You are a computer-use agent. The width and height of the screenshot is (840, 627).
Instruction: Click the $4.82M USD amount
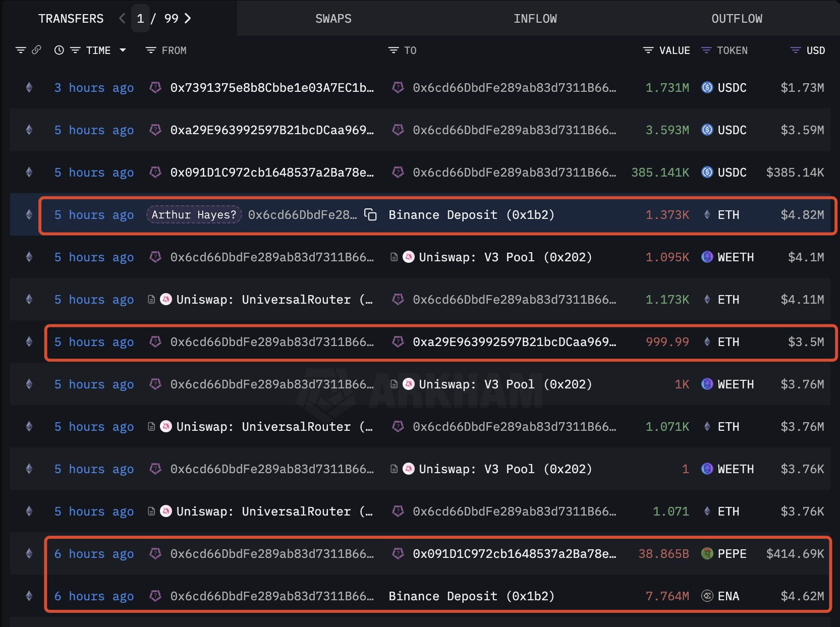point(802,215)
